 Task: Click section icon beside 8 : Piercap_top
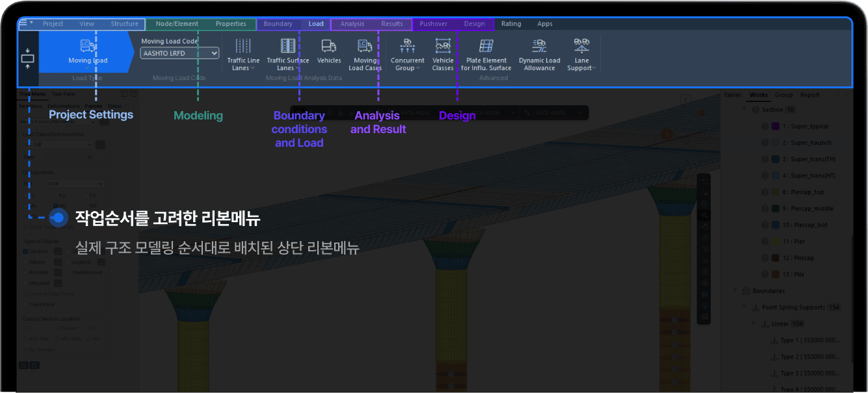coord(765,192)
